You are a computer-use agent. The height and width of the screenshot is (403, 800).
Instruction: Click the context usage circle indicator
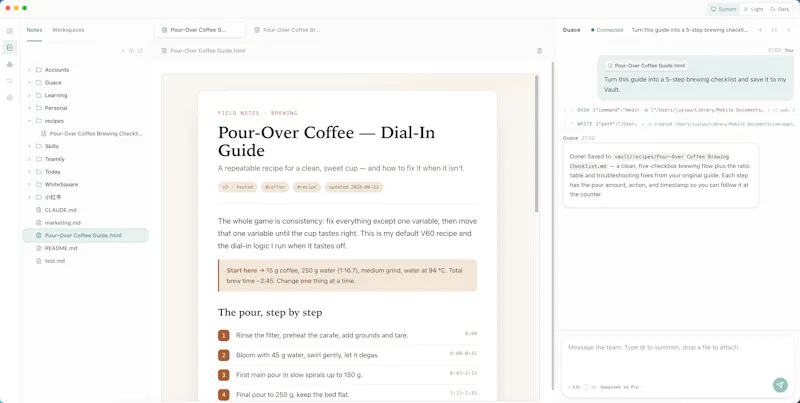(x=586, y=387)
